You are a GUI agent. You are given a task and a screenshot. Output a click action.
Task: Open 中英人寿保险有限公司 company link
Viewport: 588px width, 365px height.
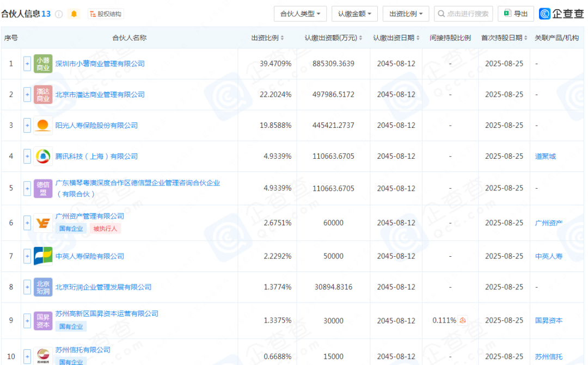(x=90, y=256)
